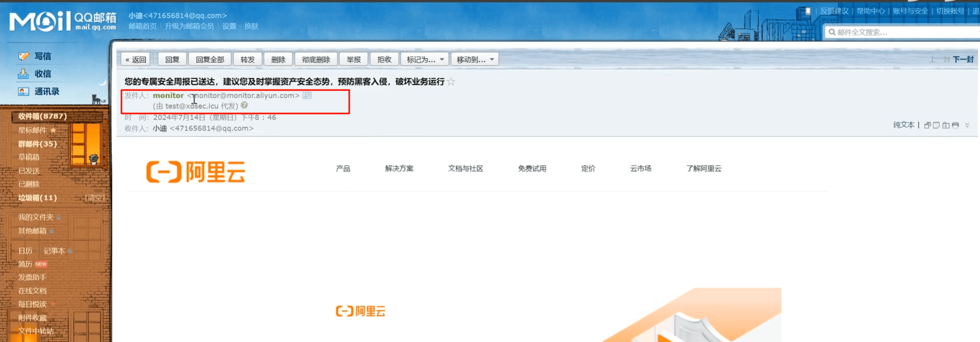Open 星标邮件 starred mail folder
Image resolution: width=980 pixels, height=342 pixels.
pos(33,130)
